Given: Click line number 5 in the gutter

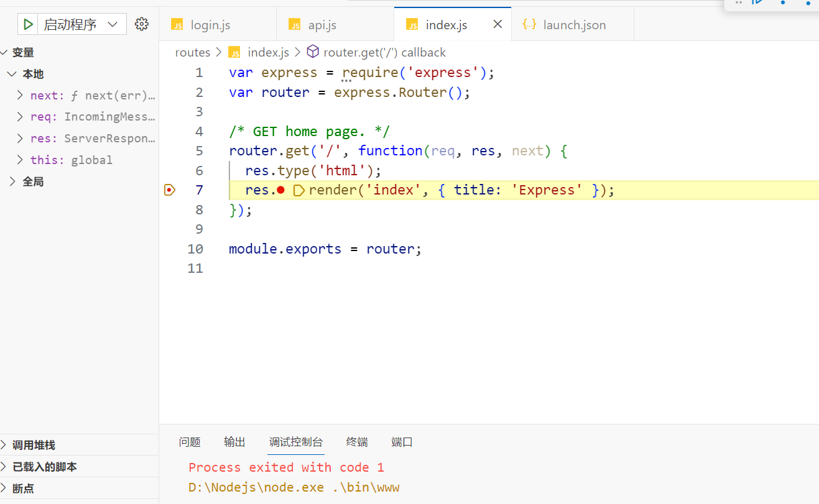Looking at the screenshot, I should [x=199, y=151].
